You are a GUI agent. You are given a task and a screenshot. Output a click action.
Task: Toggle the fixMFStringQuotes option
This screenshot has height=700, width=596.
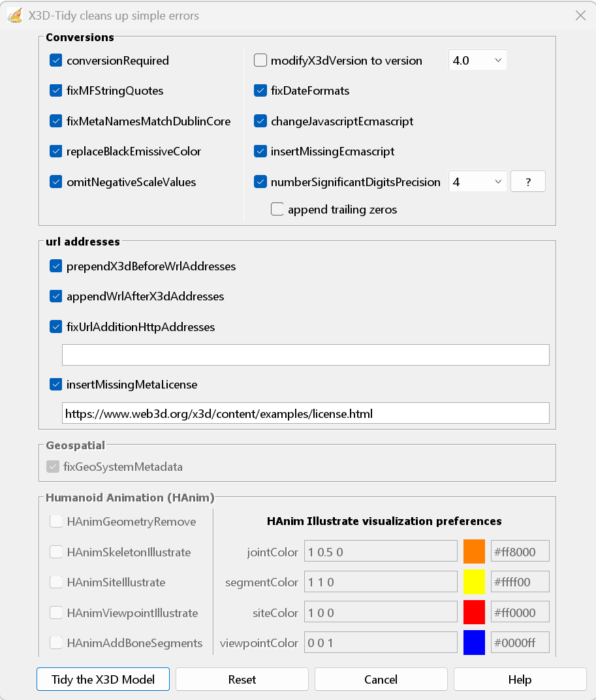[x=55, y=91]
